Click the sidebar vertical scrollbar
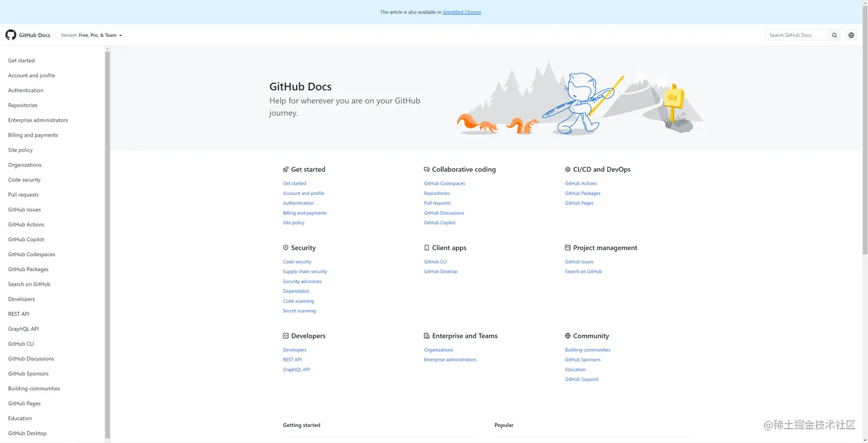Image resolution: width=868 pixels, height=443 pixels. click(107, 244)
